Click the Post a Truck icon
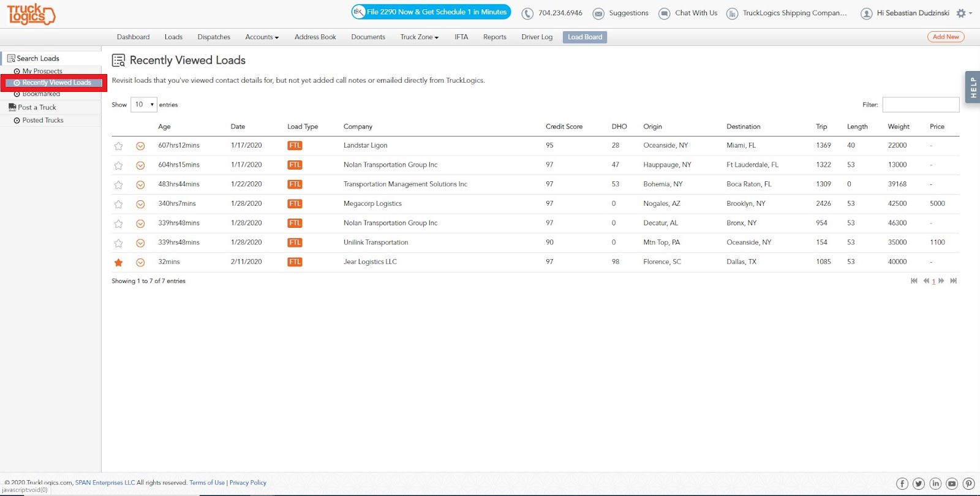The image size is (980, 496). [12, 107]
